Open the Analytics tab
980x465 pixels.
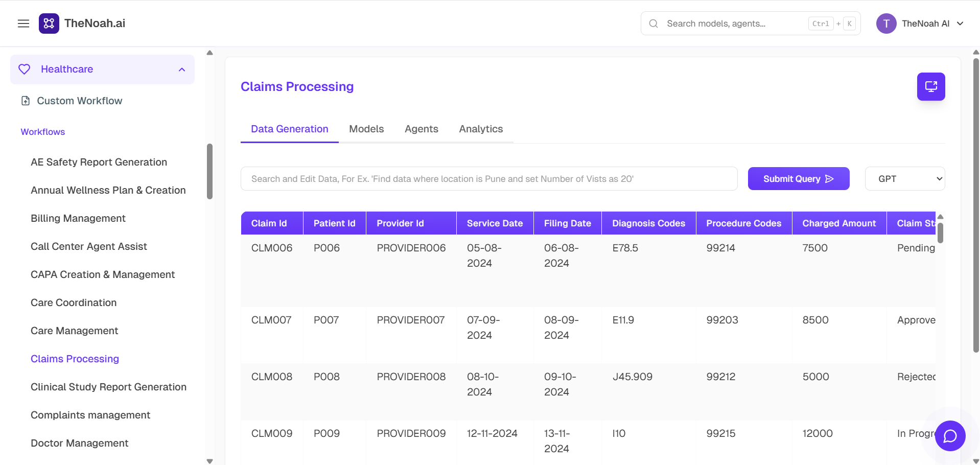point(480,129)
